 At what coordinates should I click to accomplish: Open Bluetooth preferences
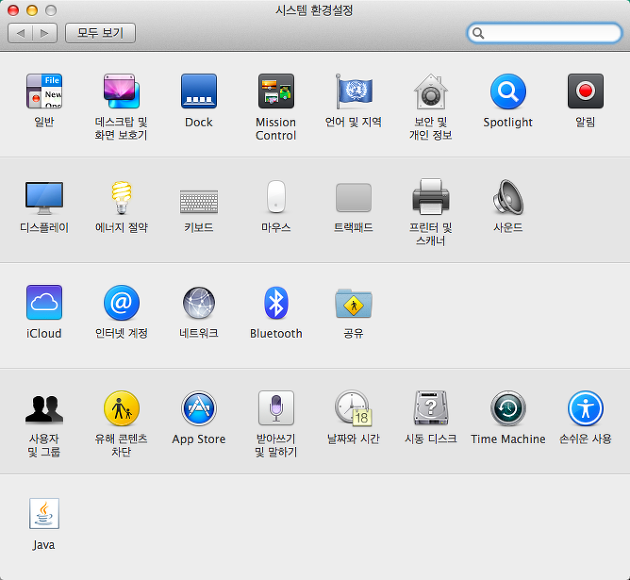276,302
